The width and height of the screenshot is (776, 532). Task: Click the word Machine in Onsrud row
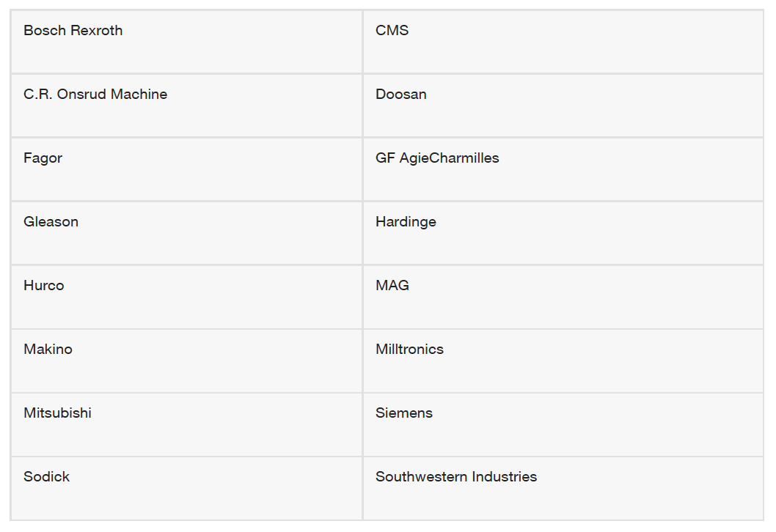point(139,94)
